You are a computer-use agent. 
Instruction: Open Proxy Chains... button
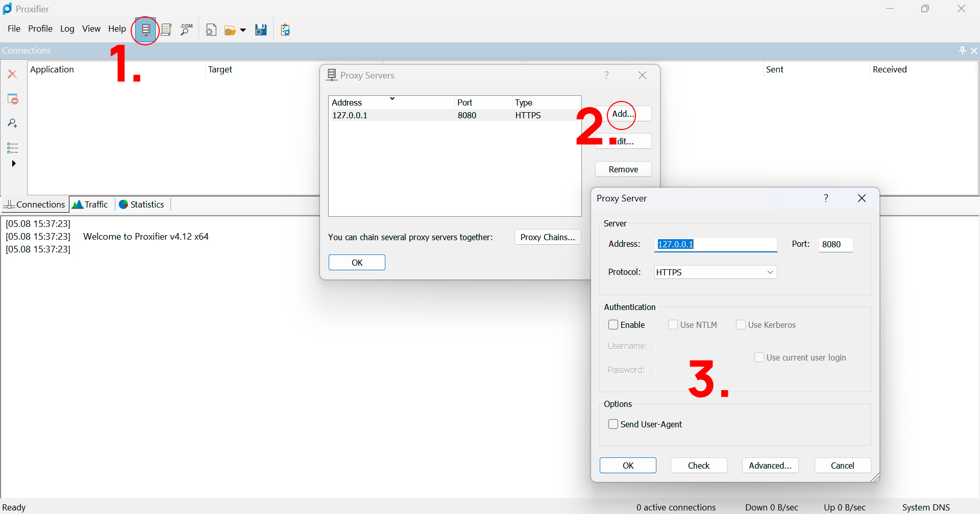pyautogui.click(x=548, y=237)
